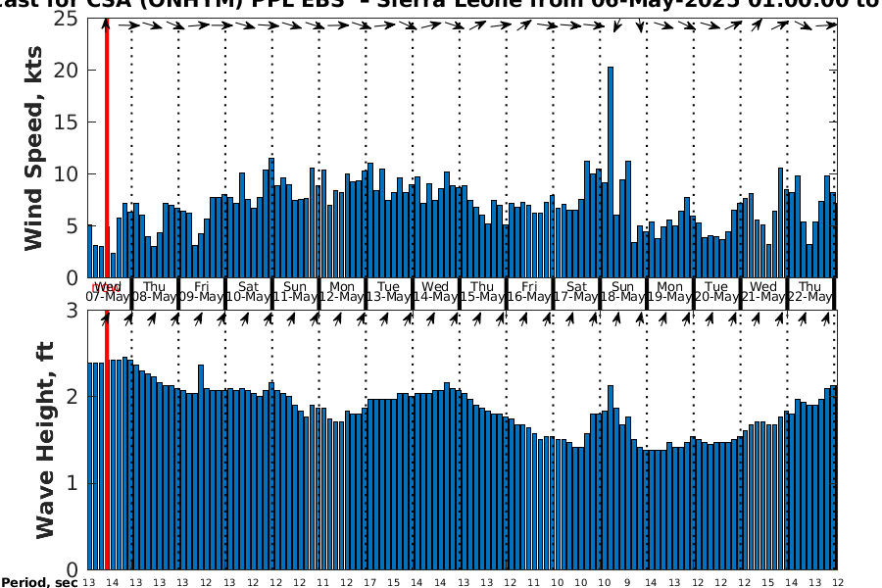
Task: Select the "Wed 14-May" date label
Action: (x=435, y=291)
